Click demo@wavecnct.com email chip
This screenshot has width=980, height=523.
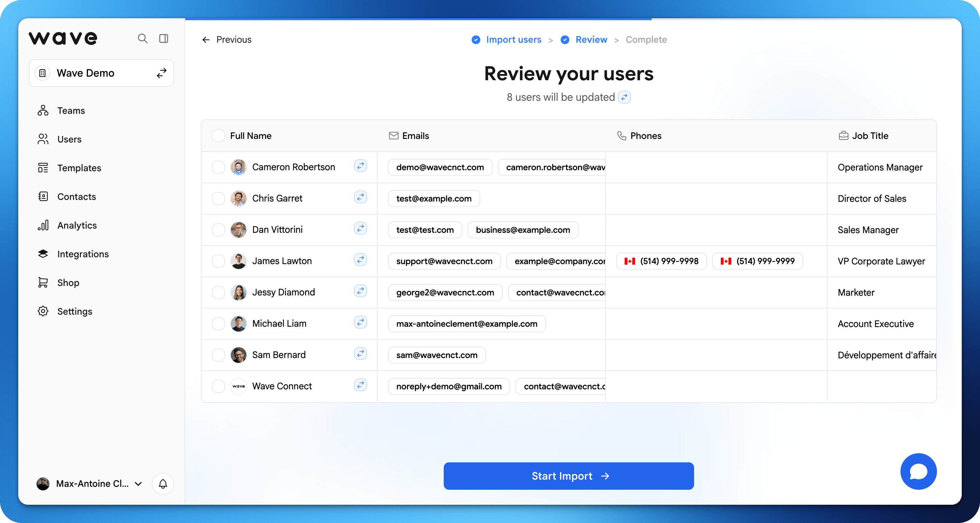point(440,167)
